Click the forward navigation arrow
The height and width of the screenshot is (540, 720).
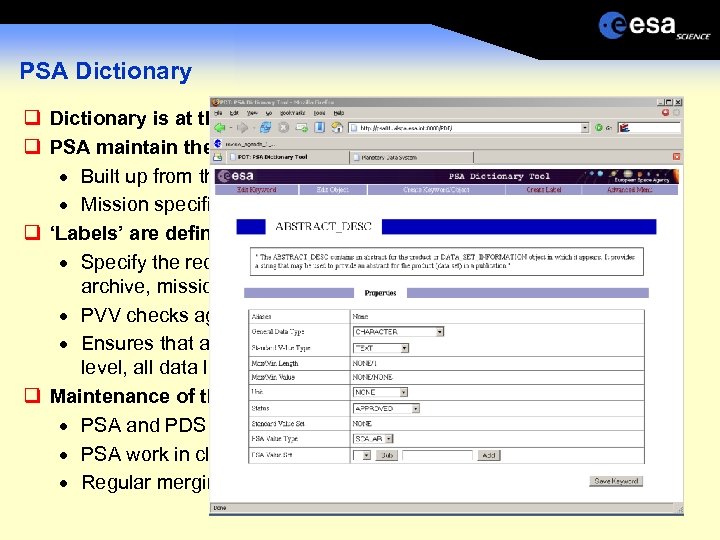pos(243,128)
